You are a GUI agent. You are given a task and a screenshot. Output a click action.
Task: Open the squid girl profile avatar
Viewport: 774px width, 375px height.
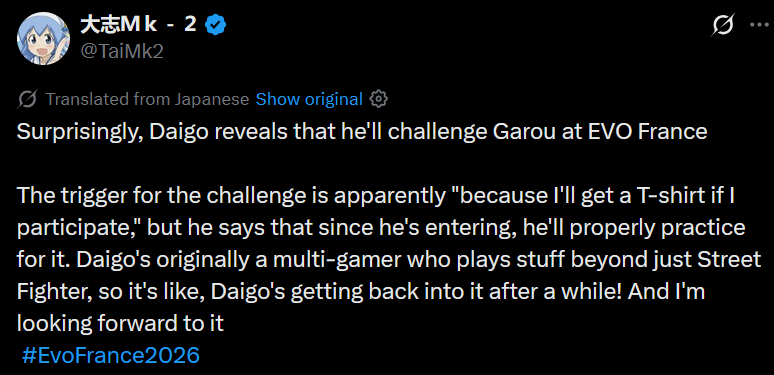click(43, 38)
